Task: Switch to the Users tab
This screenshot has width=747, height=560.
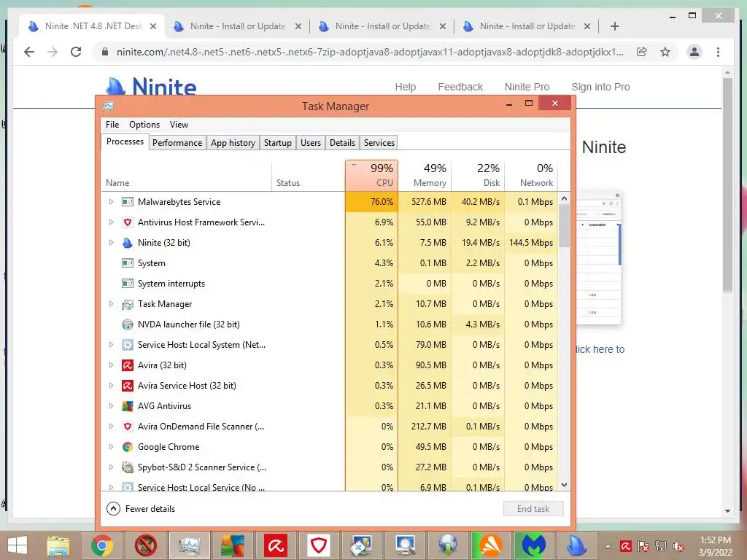Action: [311, 143]
